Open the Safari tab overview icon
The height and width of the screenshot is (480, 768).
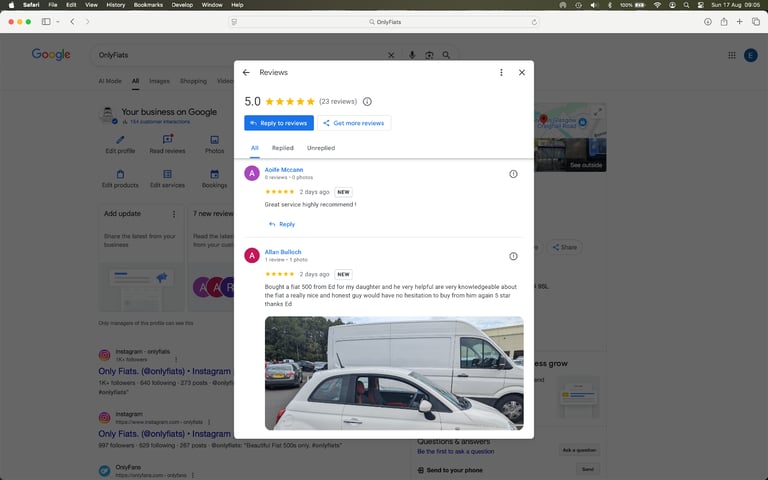756,22
